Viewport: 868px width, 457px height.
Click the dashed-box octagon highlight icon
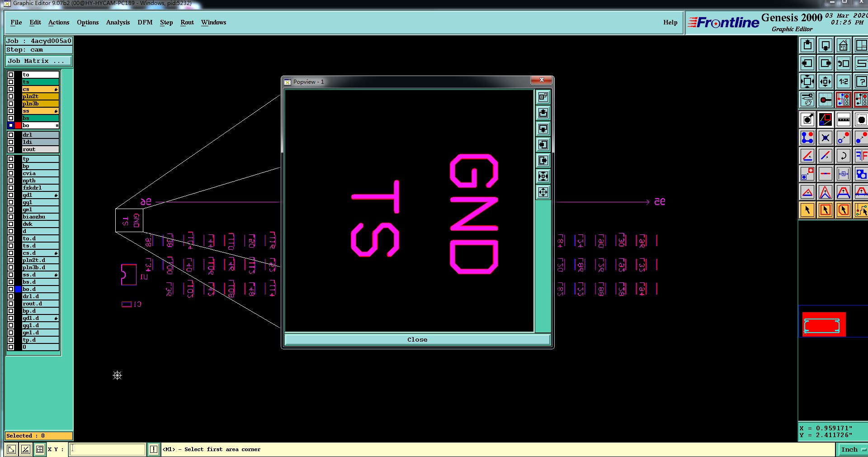click(x=861, y=119)
